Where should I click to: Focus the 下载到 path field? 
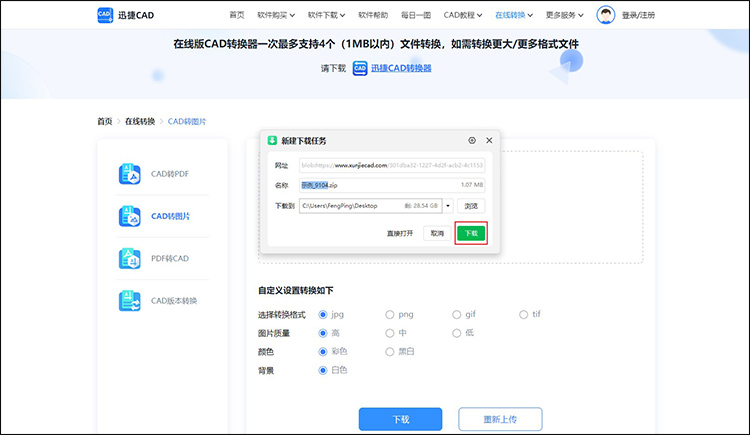pyautogui.click(x=371, y=206)
